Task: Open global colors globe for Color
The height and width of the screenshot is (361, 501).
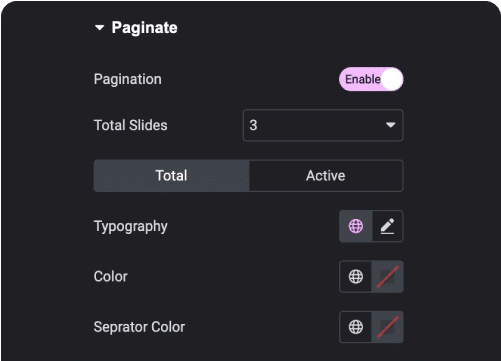Action: coord(356,277)
